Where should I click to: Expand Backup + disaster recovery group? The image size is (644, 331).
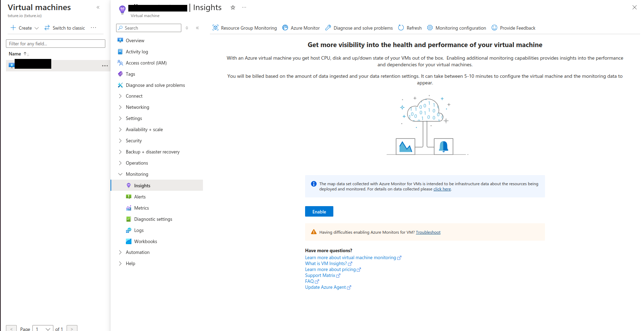click(x=120, y=152)
